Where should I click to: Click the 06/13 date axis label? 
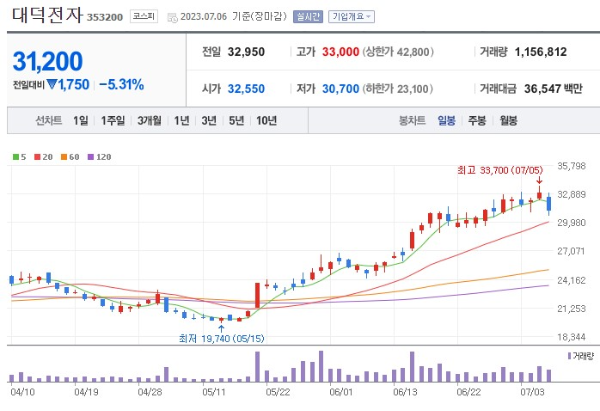tap(405, 392)
